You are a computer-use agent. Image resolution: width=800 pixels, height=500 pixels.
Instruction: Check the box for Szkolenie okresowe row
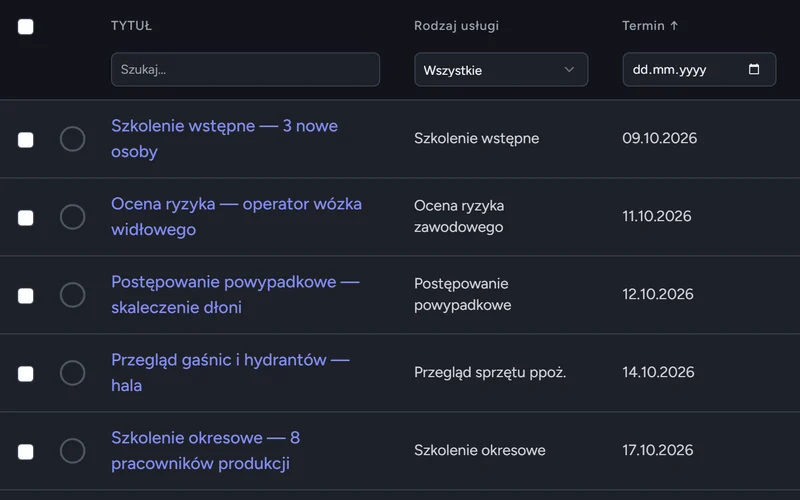click(x=26, y=452)
